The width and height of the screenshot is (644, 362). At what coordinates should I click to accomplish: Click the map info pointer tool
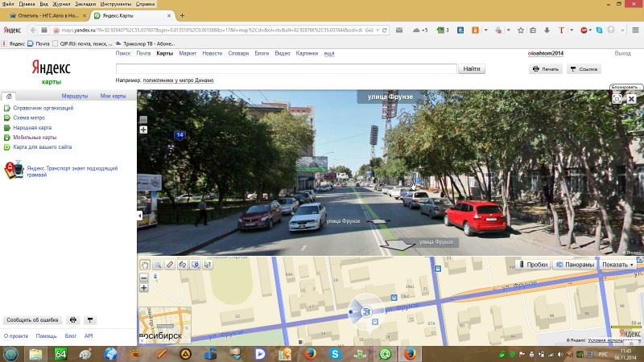pos(208,265)
